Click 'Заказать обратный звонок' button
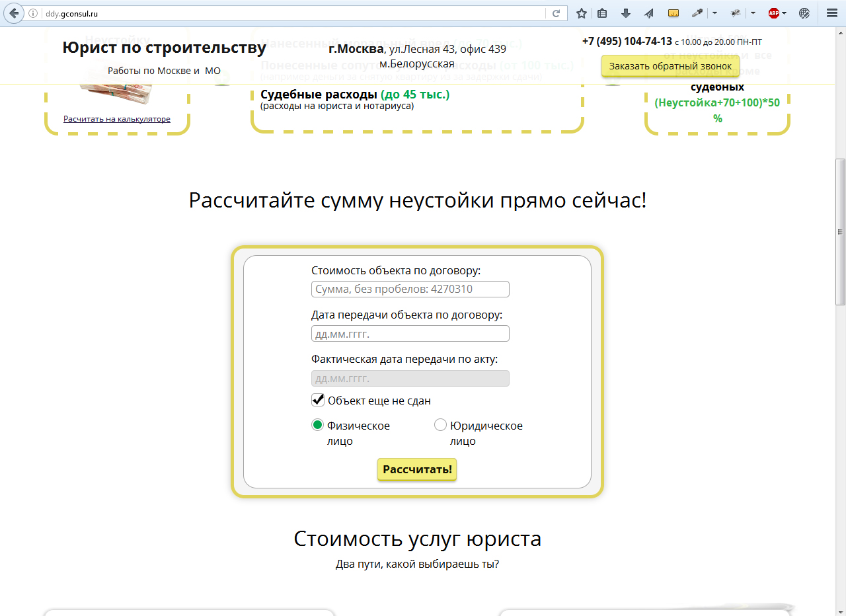This screenshot has height=616, width=846. point(670,66)
